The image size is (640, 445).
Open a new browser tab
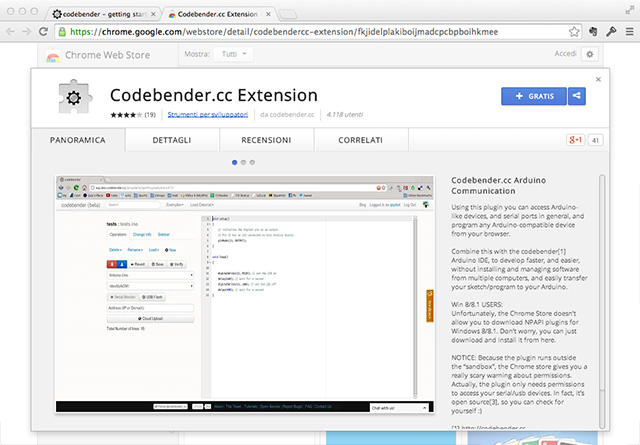click(x=288, y=15)
